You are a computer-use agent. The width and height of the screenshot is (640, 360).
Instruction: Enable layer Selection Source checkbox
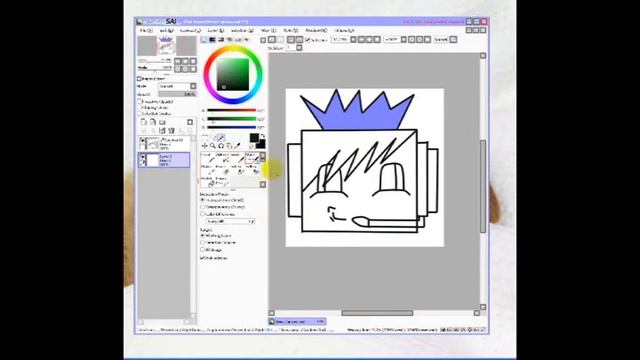140,113
